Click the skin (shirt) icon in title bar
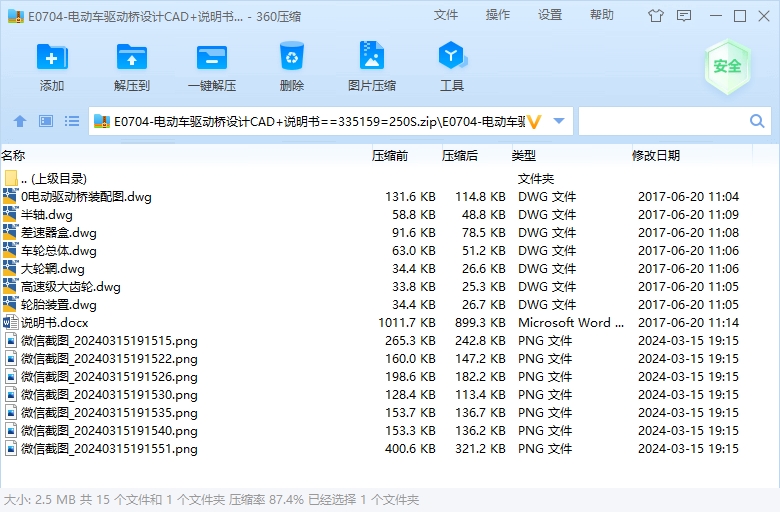The image size is (780, 512). tap(656, 16)
